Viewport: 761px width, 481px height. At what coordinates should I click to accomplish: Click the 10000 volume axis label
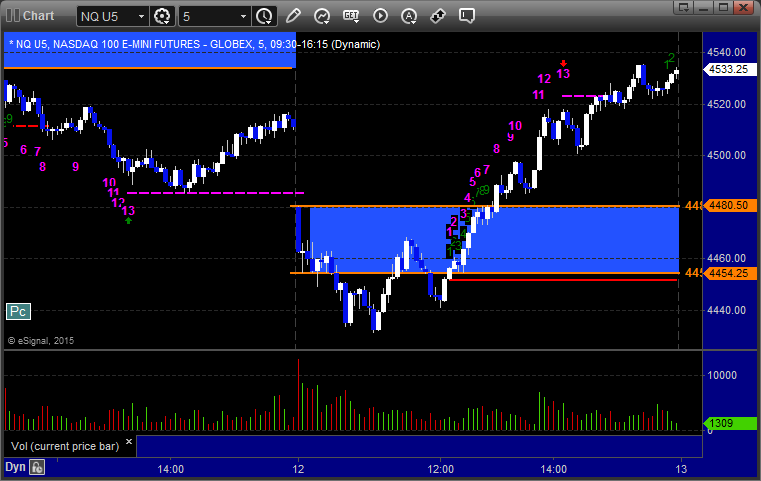(x=722, y=375)
